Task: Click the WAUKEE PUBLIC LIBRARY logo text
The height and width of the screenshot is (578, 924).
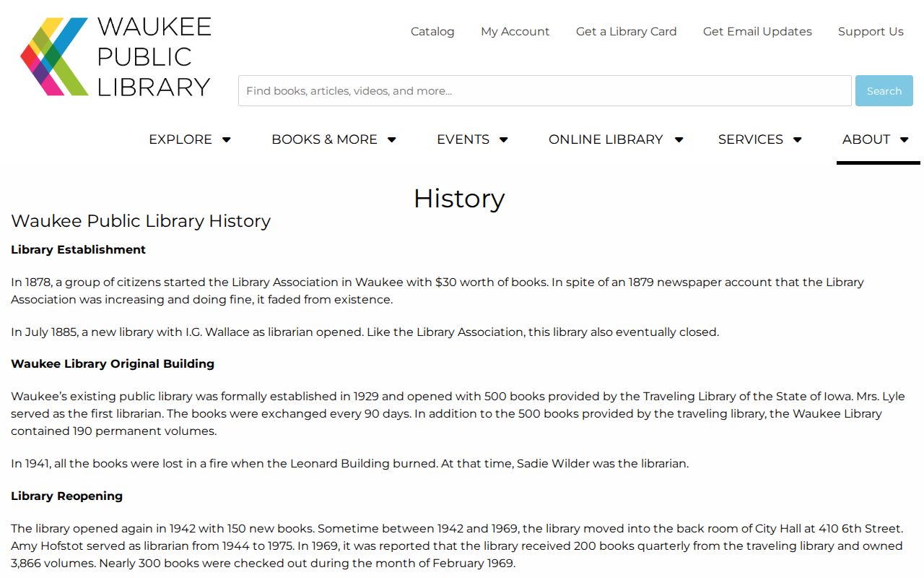Action: [154, 56]
